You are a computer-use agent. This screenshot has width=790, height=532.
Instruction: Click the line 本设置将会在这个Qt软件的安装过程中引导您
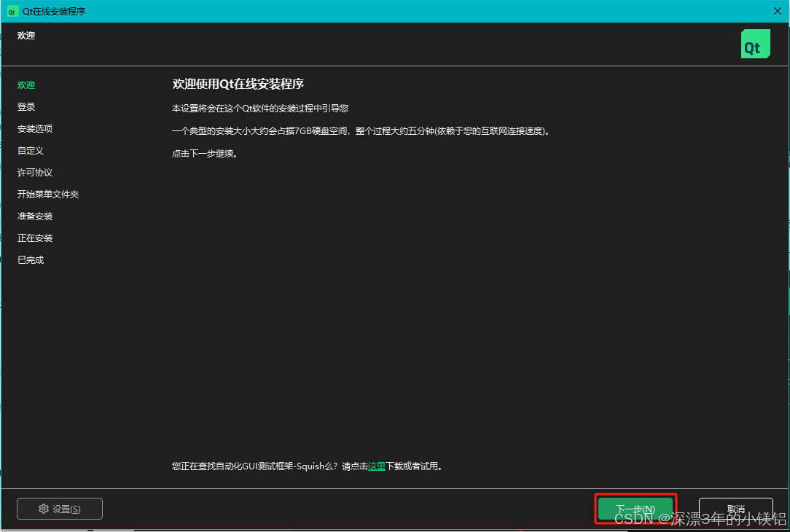(x=260, y=109)
